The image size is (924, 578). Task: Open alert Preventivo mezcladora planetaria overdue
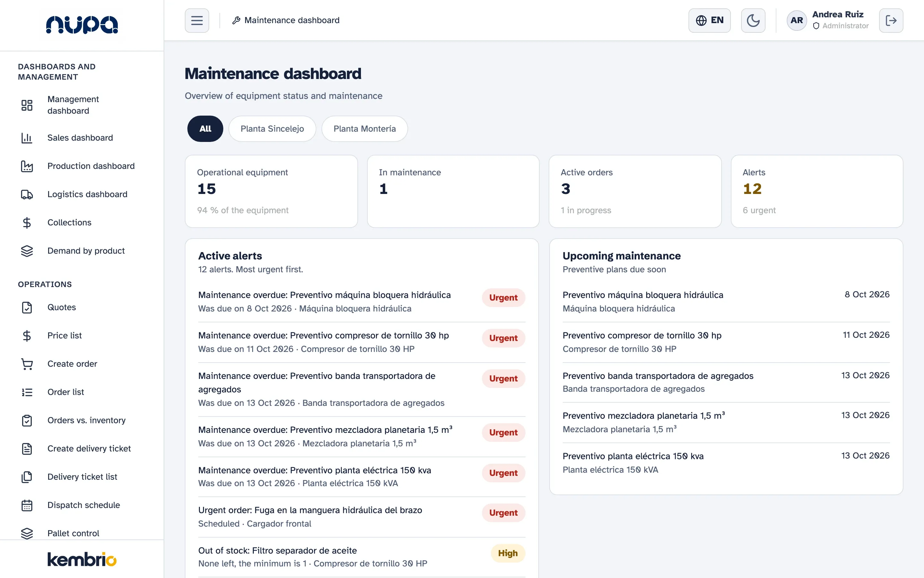(x=362, y=437)
